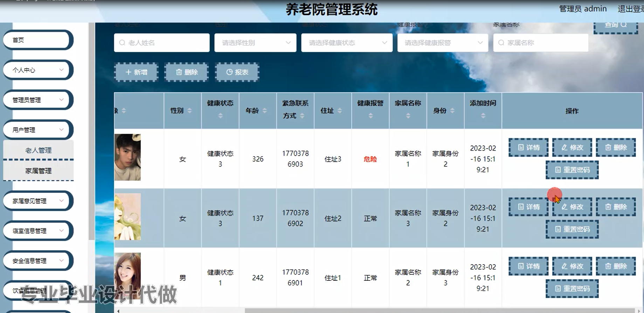
Task: Click the 新增 button
Action: click(136, 72)
